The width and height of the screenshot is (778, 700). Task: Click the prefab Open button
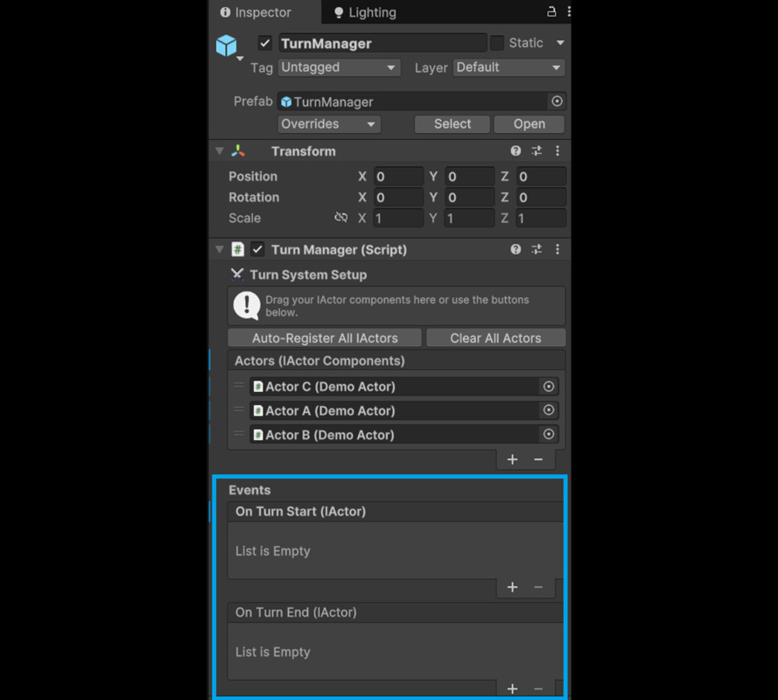[x=529, y=124]
